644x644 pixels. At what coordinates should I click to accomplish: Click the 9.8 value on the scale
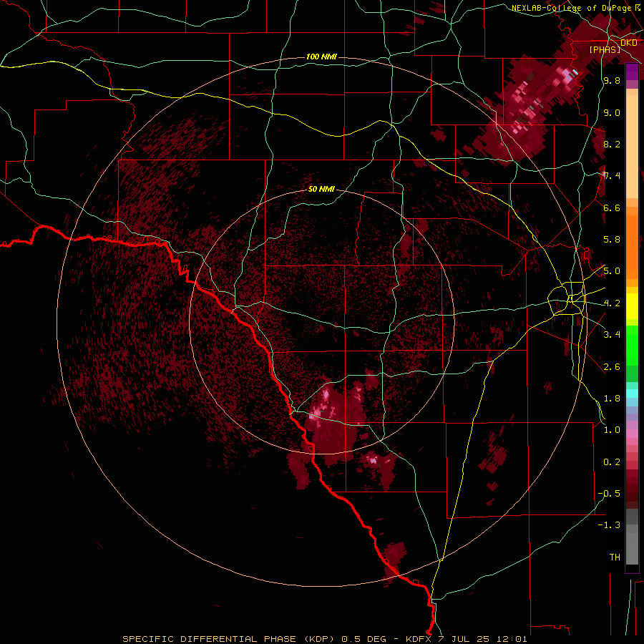click(x=612, y=80)
